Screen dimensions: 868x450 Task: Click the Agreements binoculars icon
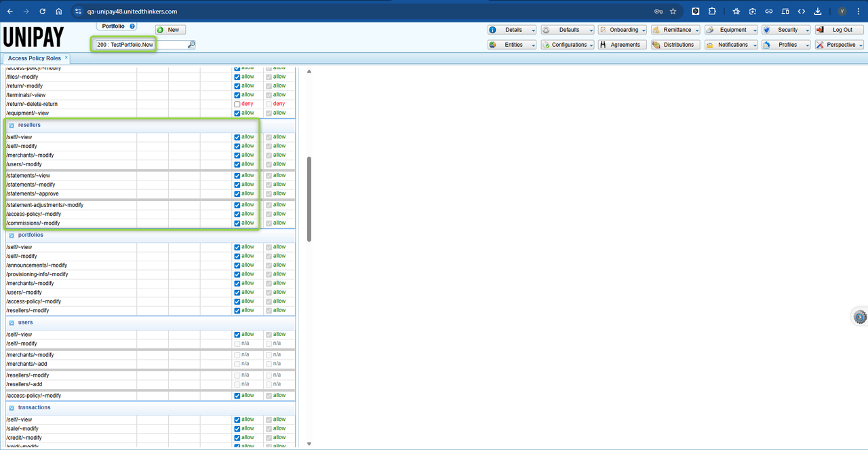click(603, 45)
